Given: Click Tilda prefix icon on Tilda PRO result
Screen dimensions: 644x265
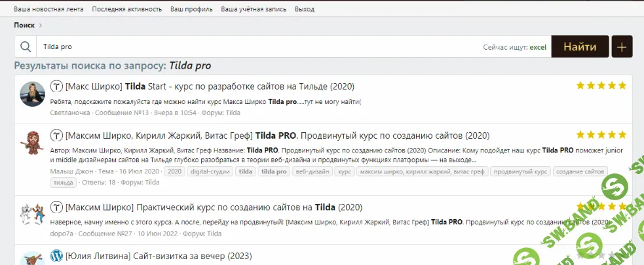Looking at the screenshot, I should [56, 135].
